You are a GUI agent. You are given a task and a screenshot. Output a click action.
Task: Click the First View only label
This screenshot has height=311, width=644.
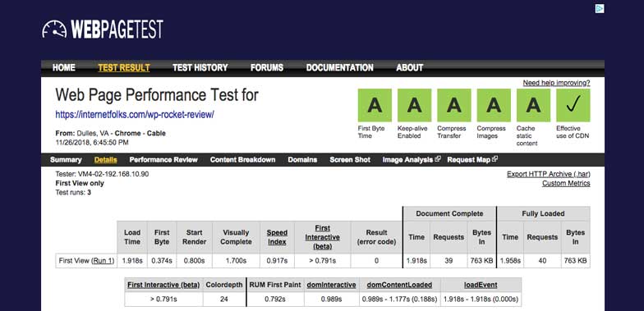(x=80, y=184)
